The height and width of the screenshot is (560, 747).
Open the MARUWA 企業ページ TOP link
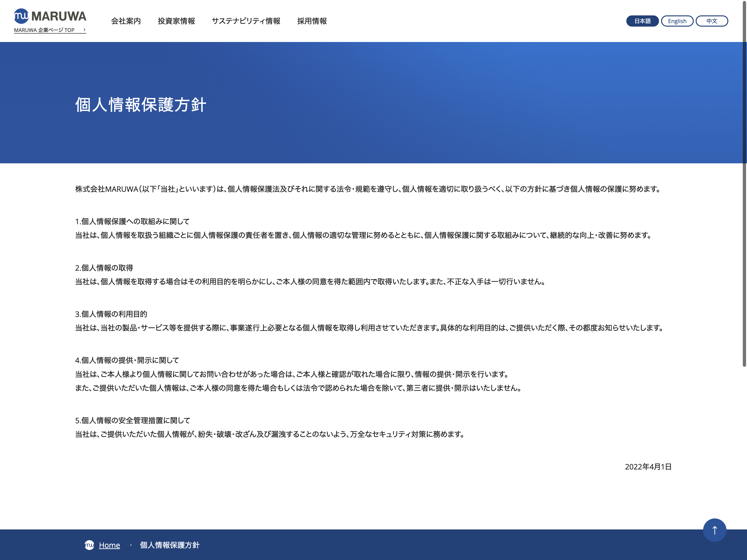click(44, 30)
